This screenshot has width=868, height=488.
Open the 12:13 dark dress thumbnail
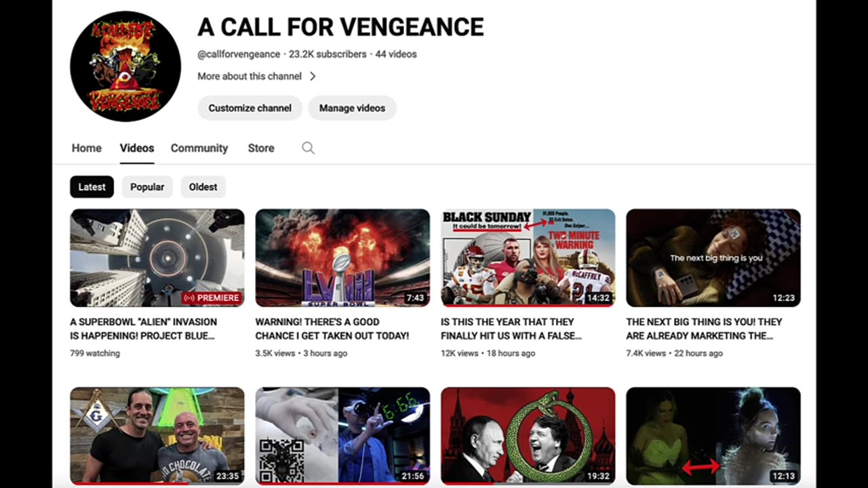713,436
